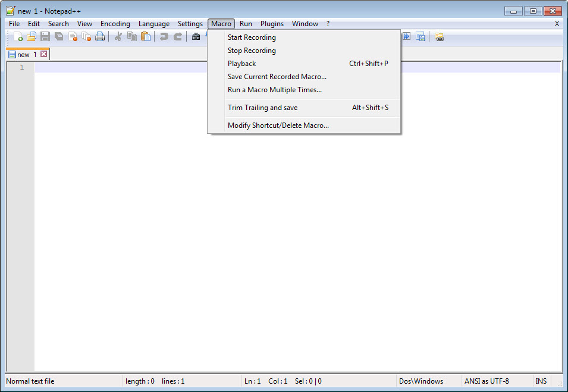Click Dos\Windows line-ending status field
Viewport: 568px width, 392px height.
(x=421, y=381)
